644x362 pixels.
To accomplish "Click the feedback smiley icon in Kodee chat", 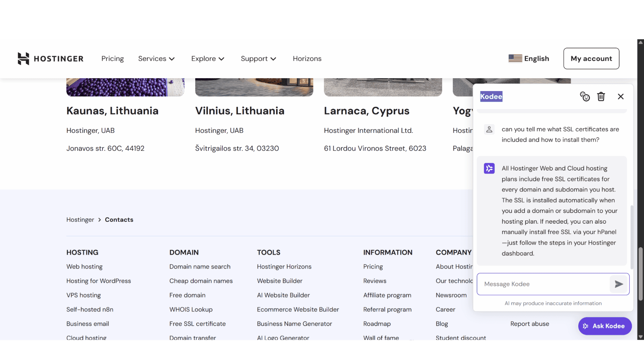I will [585, 97].
